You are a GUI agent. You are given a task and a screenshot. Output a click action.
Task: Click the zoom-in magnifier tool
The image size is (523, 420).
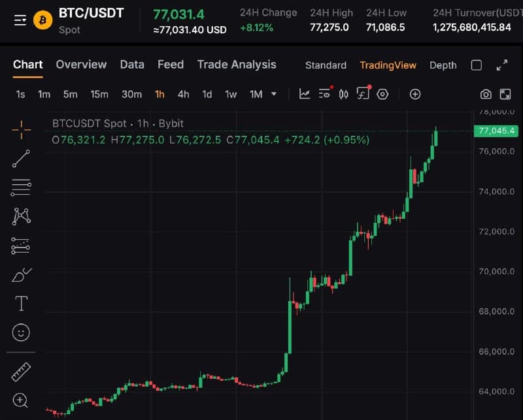[20, 400]
